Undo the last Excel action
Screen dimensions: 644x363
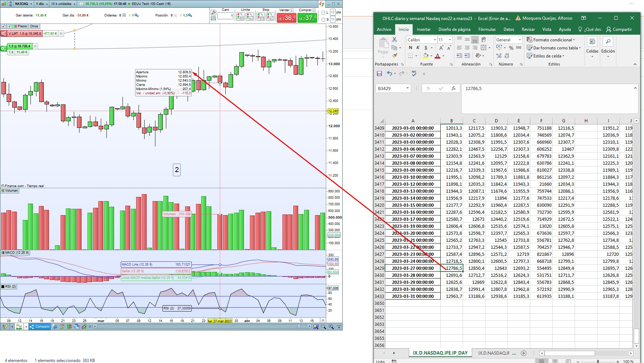tap(389, 74)
